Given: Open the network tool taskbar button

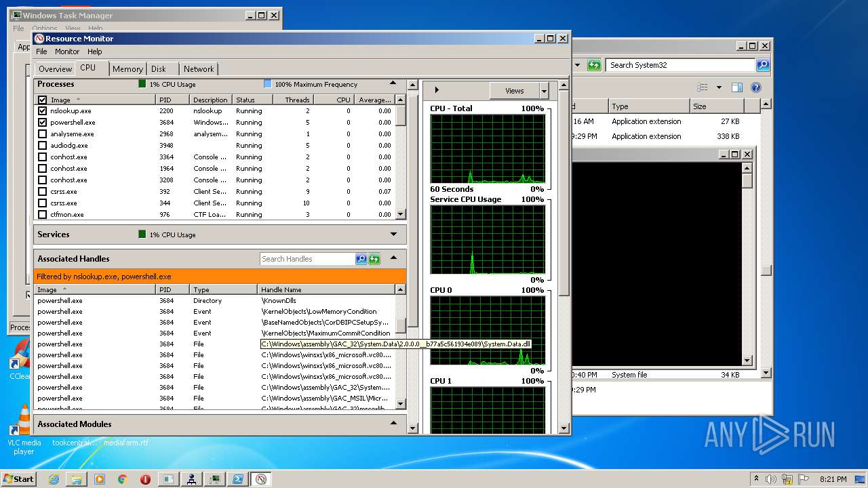Looking at the screenshot, I should click(192, 479).
